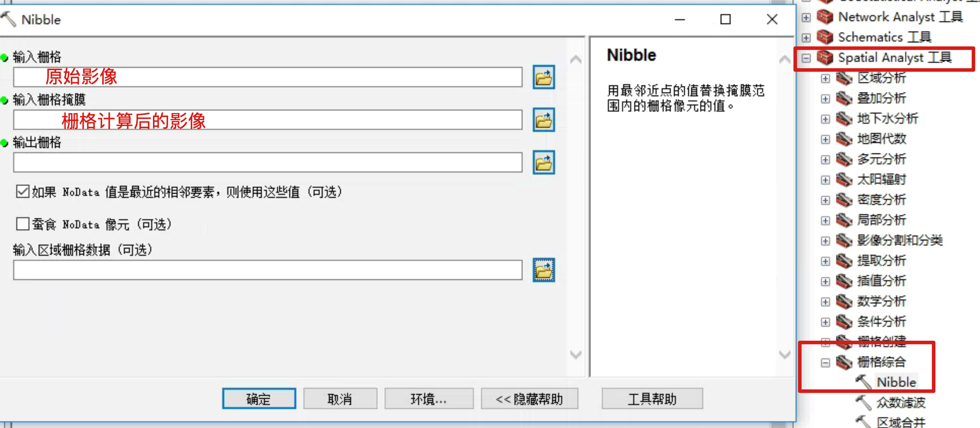Browse for the 输出栅格 save location

[543, 163]
